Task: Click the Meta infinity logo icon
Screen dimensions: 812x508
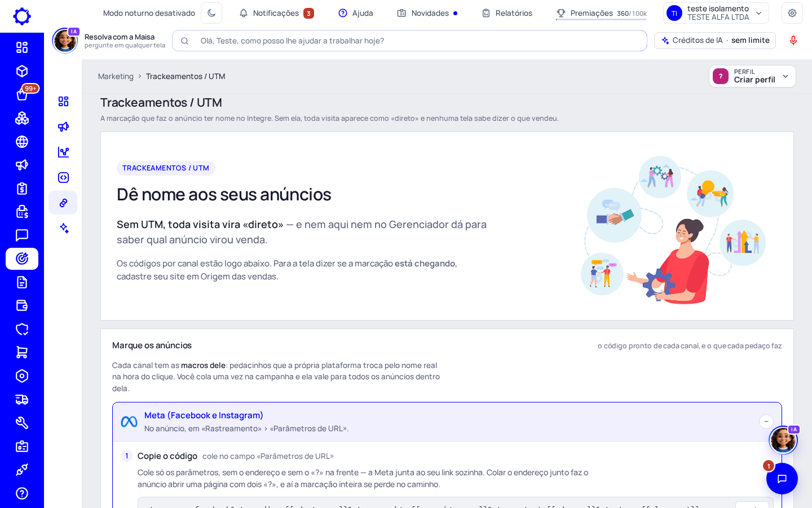Action: point(129,422)
